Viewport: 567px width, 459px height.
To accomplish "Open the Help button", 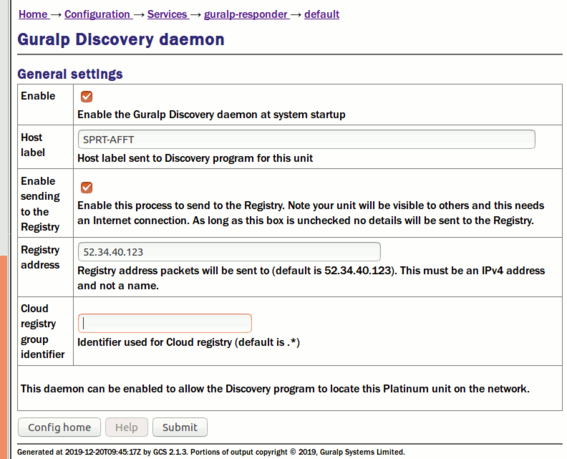I will point(127,427).
